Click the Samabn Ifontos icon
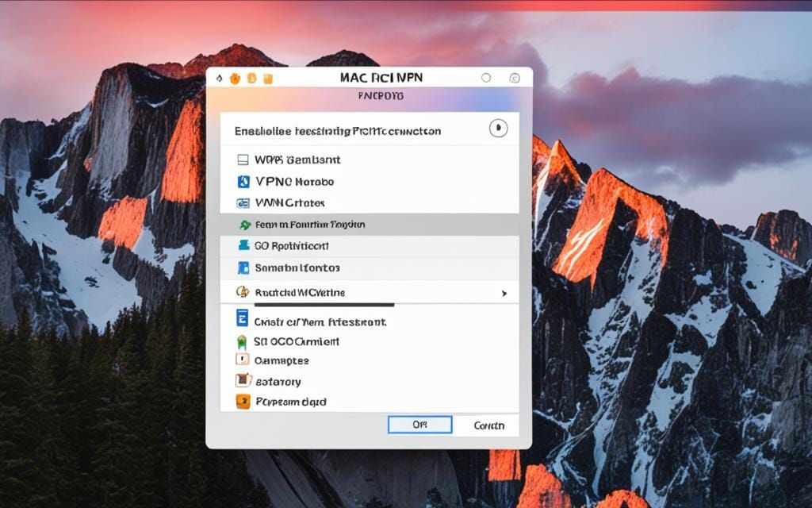812x508 pixels. pyautogui.click(x=244, y=267)
